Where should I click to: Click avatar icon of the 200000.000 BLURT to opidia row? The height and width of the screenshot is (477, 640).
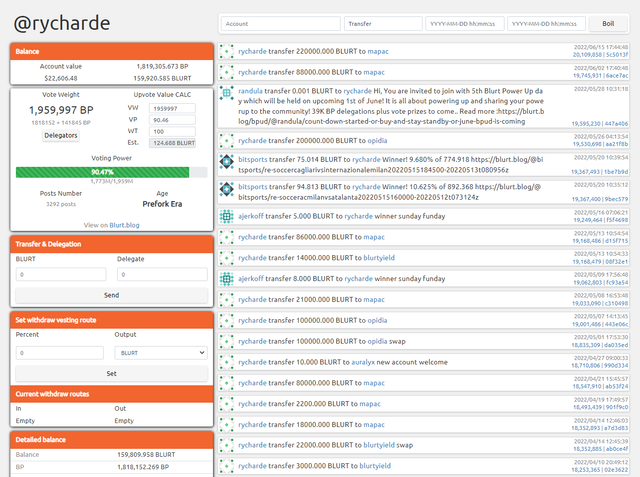coord(227,141)
